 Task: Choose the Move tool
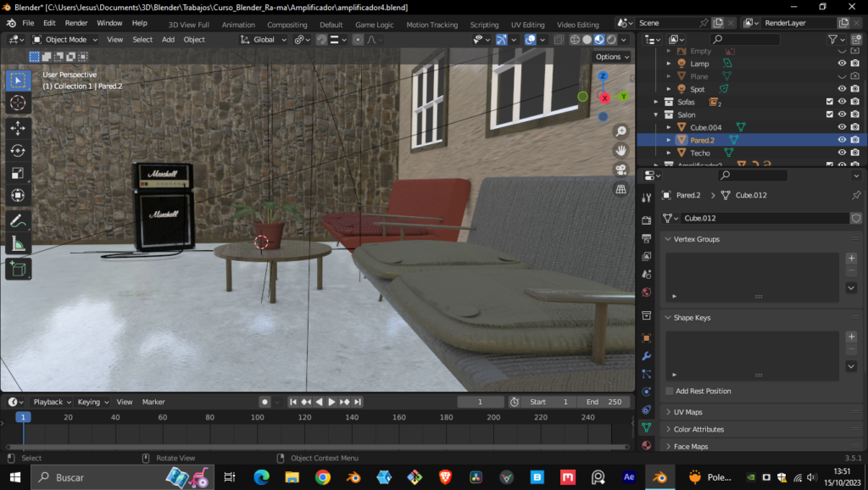(18, 128)
